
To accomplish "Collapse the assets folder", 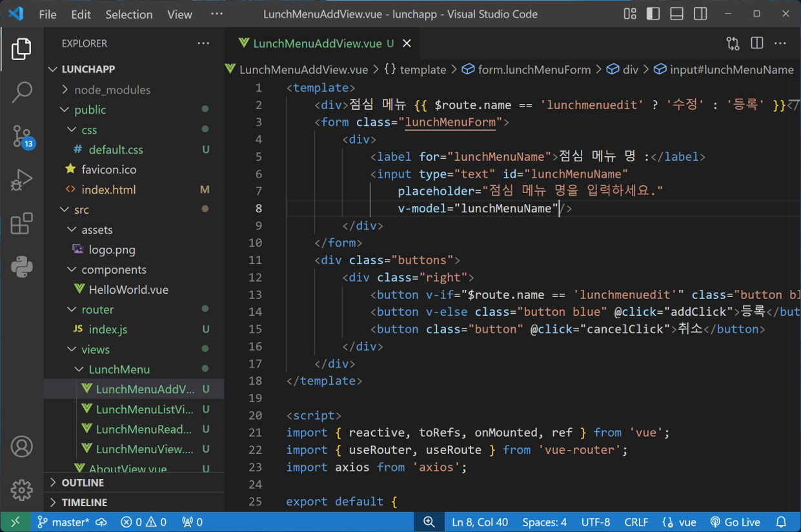I will point(134,229).
